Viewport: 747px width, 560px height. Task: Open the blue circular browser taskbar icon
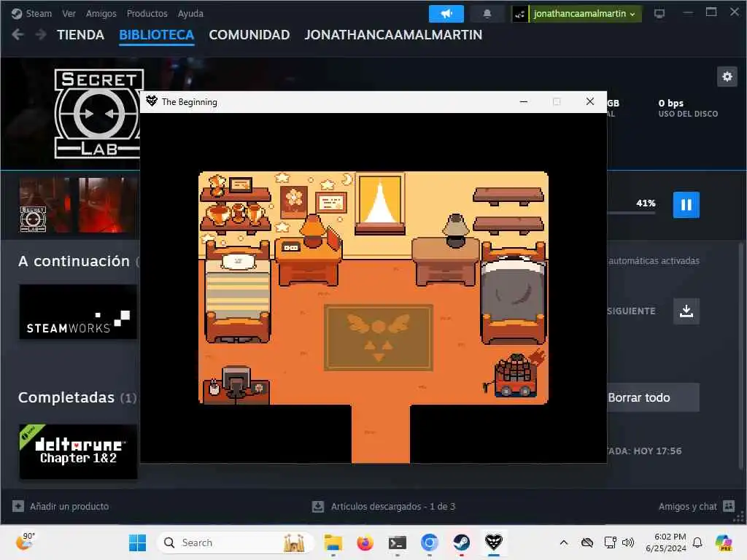tap(429, 542)
